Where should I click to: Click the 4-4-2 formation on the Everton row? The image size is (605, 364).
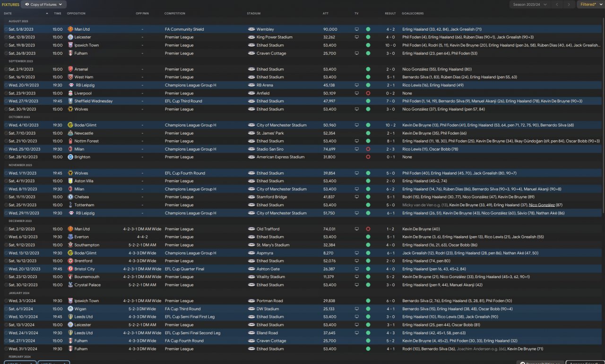[142, 237]
